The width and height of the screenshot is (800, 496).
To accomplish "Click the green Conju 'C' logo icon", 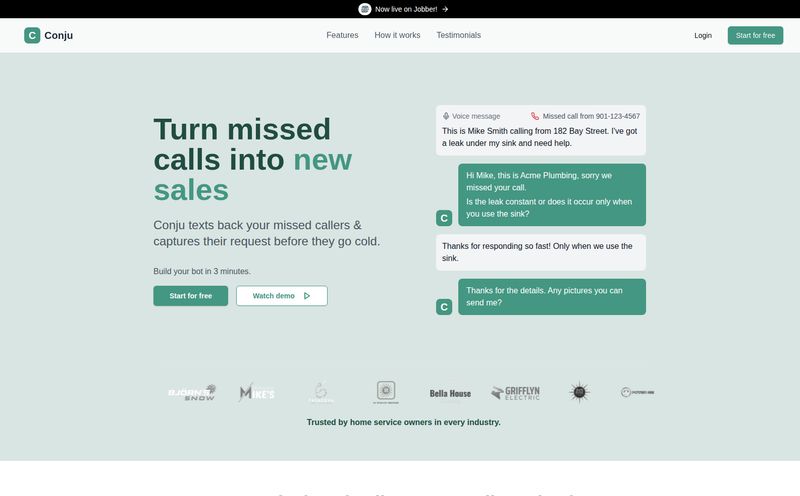I will click(x=32, y=35).
